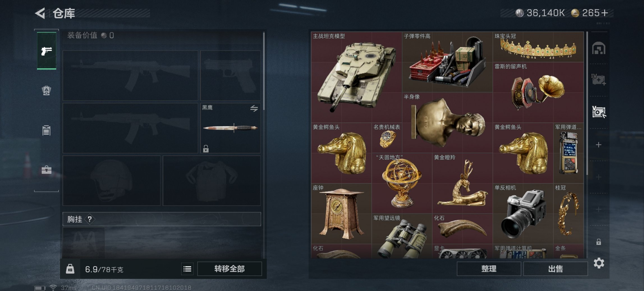Add a new storage box with plus icon

[x=599, y=145]
